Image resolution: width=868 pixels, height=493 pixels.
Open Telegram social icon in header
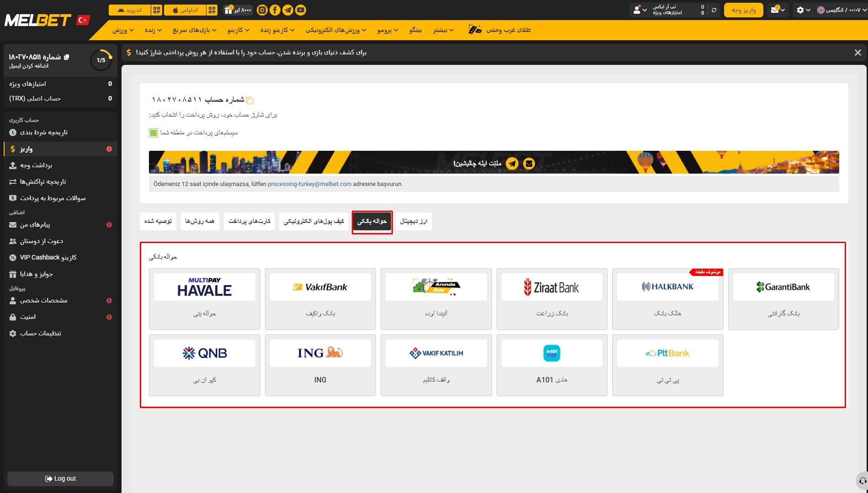288,10
